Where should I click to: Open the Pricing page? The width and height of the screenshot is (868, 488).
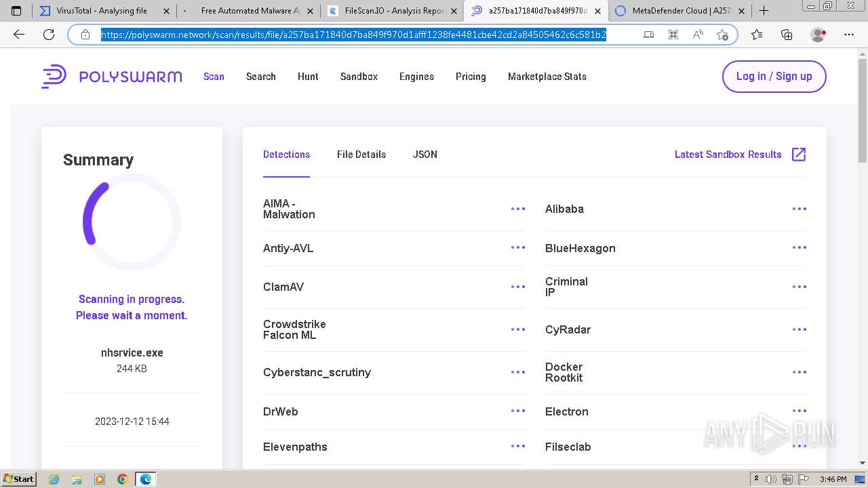click(471, 77)
